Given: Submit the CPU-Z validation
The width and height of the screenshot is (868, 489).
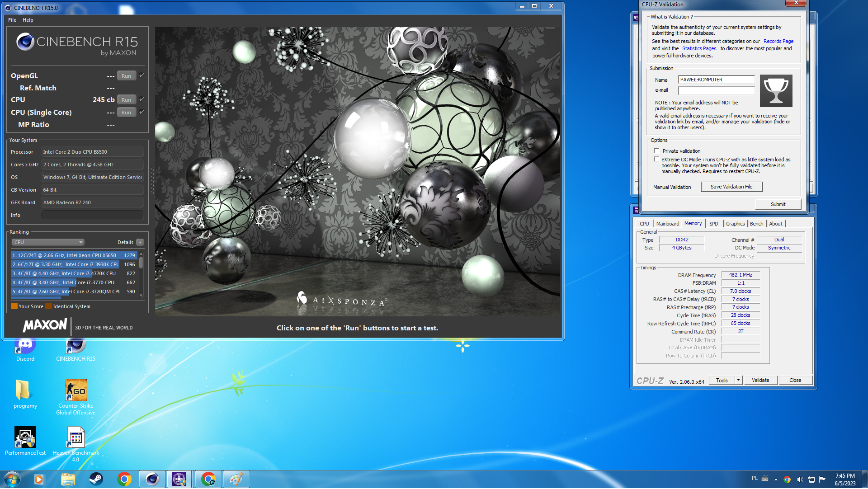Looking at the screenshot, I should tap(778, 205).
